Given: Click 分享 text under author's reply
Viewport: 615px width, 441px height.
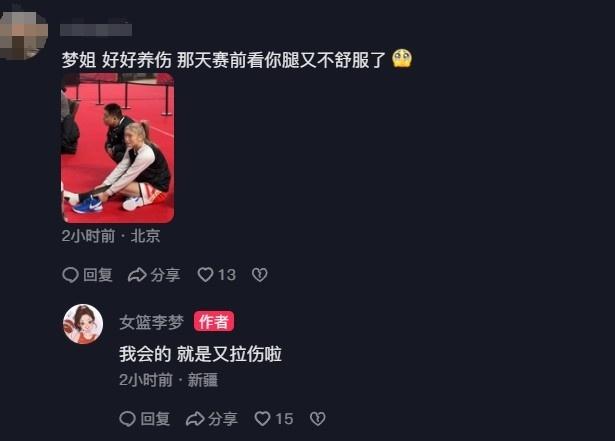Looking at the screenshot, I should click(223, 419).
